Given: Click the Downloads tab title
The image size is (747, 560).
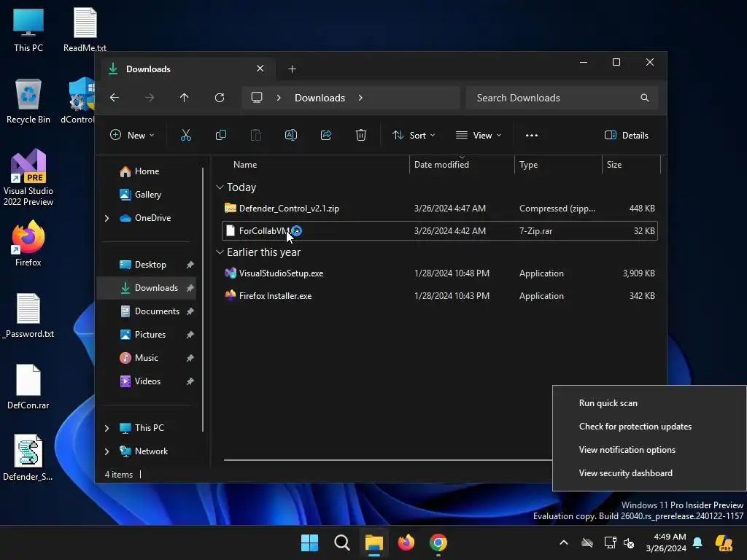Looking at the screenshot, I should pos(148,69).
